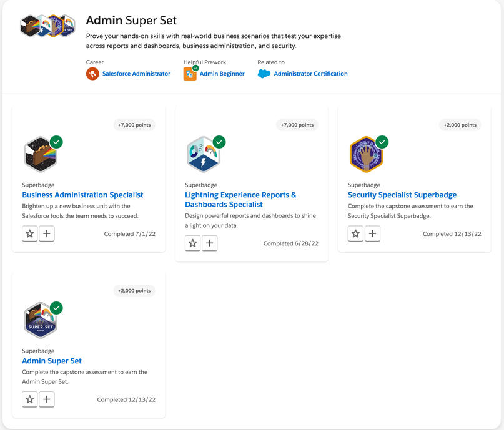Open the Administrator Certification cloud icon
Image resolution: width=504 pixels, height=430 pixels.
click(x=264, y=73)
